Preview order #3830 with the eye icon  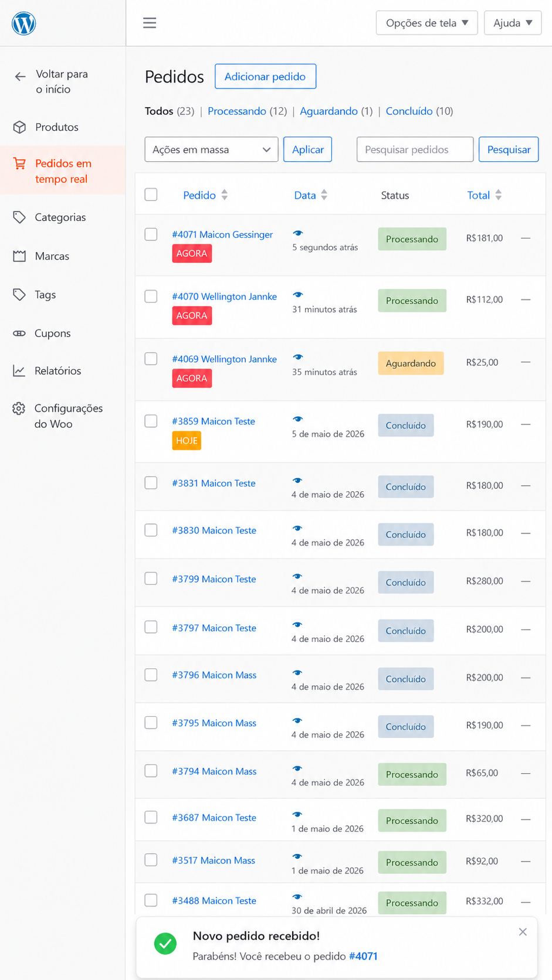click(x=297, y=528)
